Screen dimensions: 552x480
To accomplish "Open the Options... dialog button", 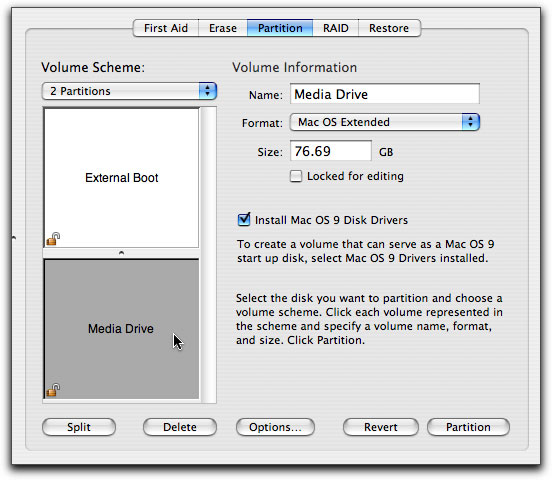I will pyautogui.click(x=275, y=427).
